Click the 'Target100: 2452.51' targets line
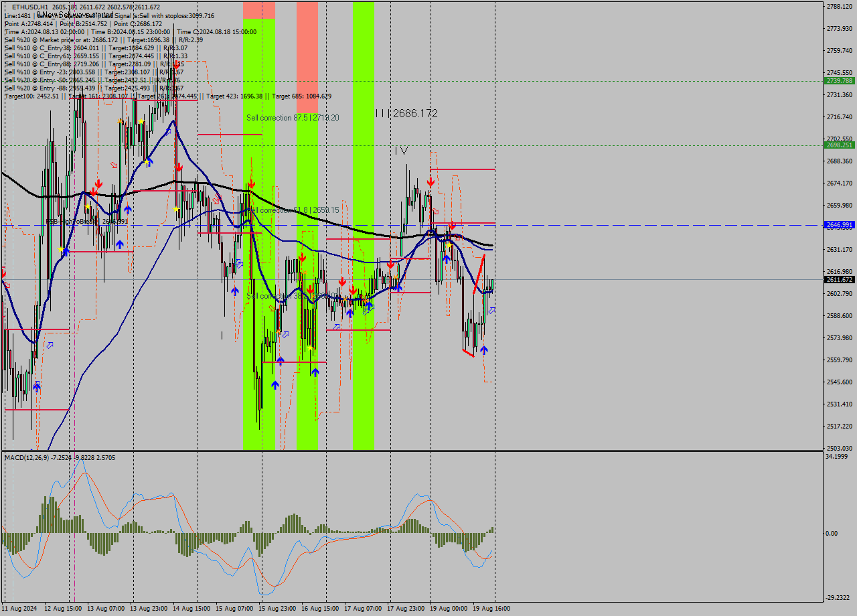The width and height of the screenshot is (857, 616). point(167,96)
